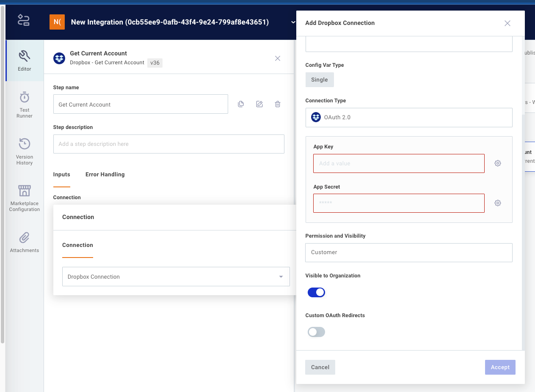Open the Dropbox Connection dropdown

point(281,276)
